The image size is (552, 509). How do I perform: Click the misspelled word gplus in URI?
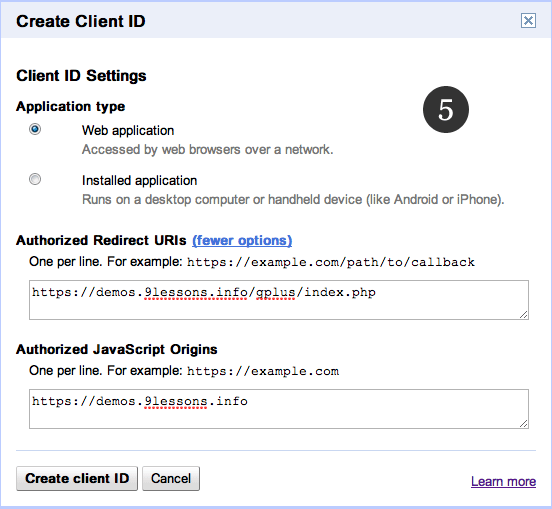tap(276, 293)
